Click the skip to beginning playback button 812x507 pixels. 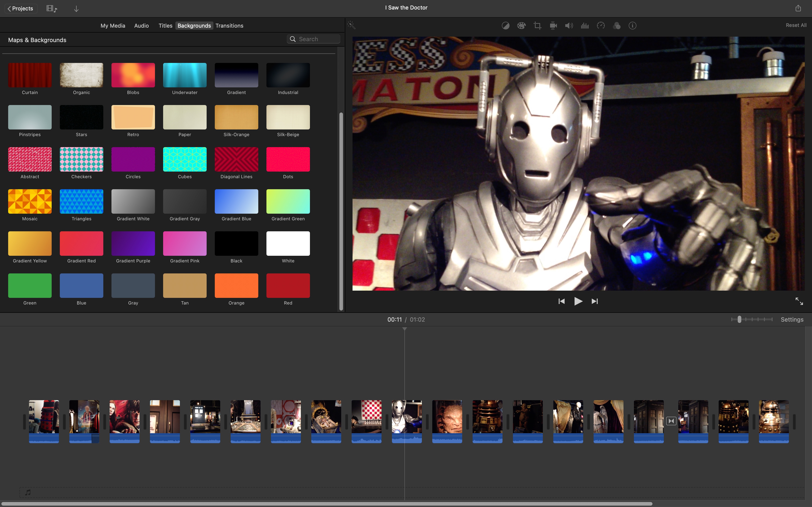click(x=561, y=301)
